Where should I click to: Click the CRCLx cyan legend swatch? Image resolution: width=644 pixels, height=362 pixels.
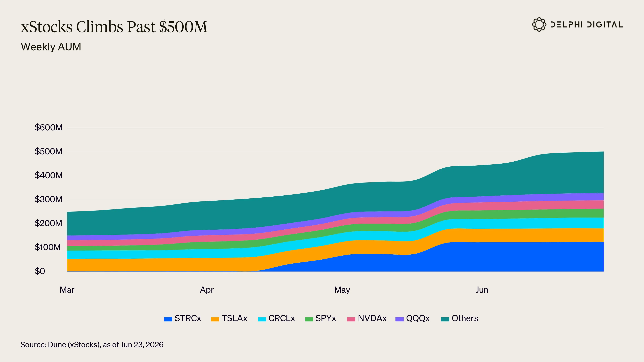click(x=262, y=319)
